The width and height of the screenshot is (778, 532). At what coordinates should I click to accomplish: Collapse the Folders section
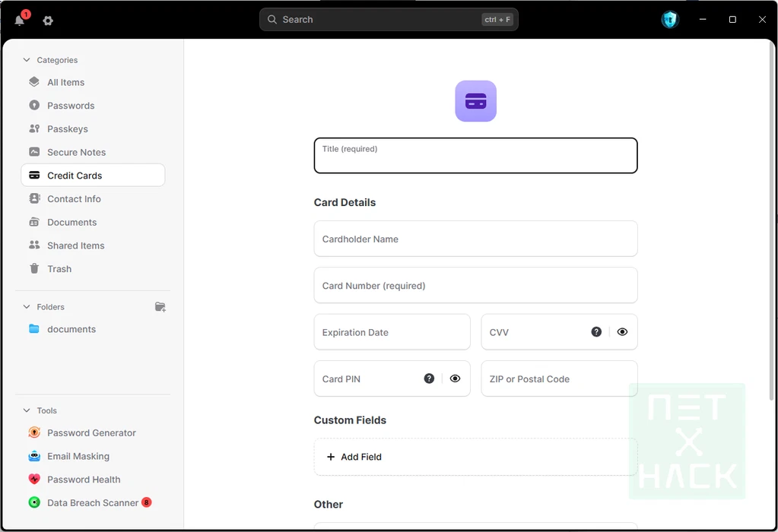[x=27, y=307]
